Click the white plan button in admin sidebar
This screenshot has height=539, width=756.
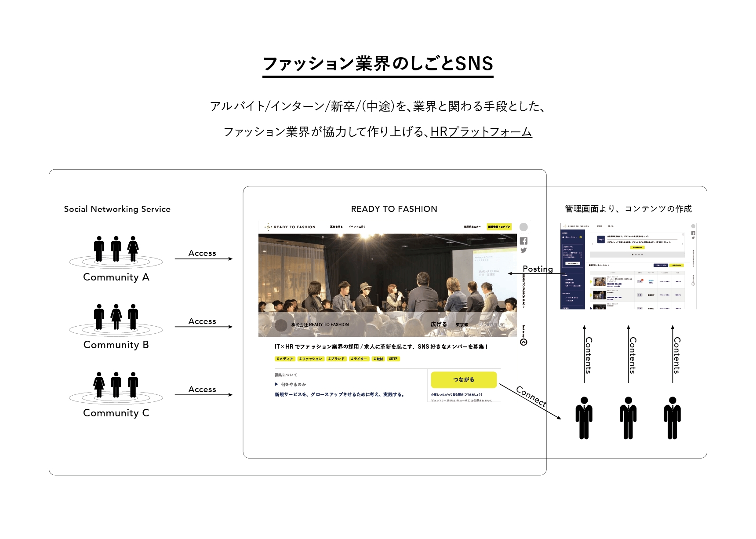pyautogui.click(x=573, y=263)
